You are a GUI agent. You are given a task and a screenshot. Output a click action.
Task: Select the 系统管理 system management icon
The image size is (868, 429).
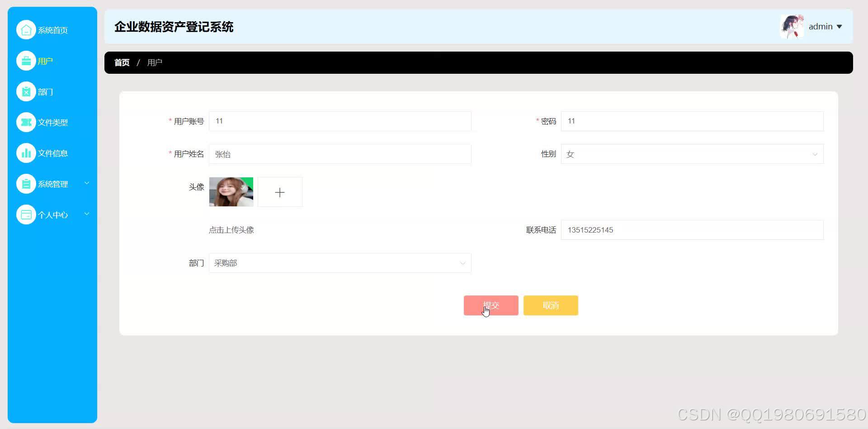tap(26, 183)
